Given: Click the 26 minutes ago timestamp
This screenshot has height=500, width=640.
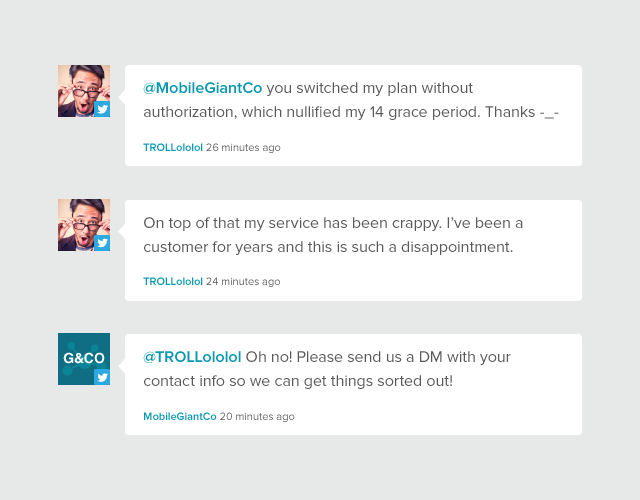Looking at the screenshot, I should pyautogui.click(x=243, y=147).
